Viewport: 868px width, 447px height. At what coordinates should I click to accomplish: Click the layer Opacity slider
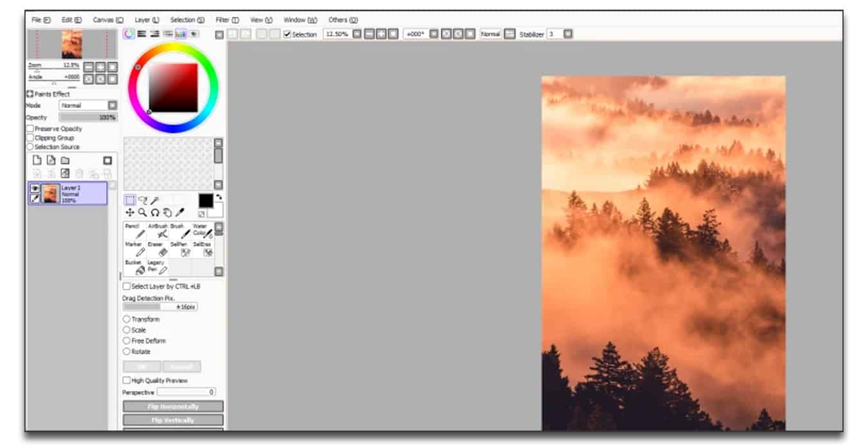[87, 118]
